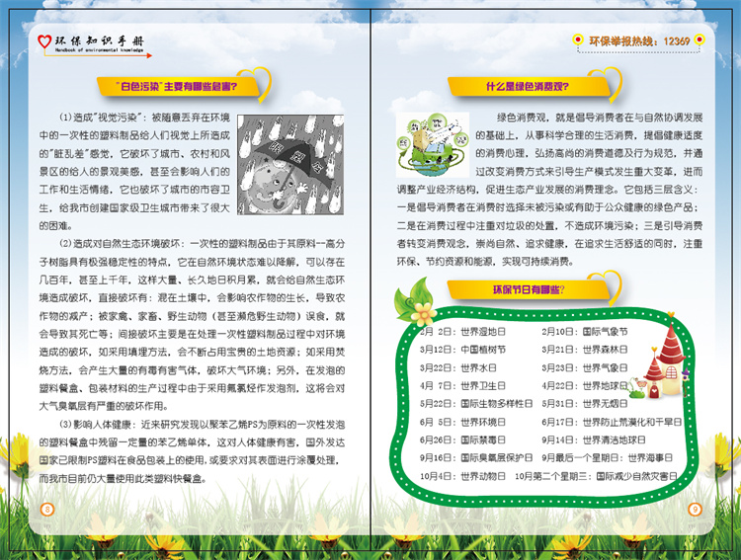Click the paragraph starting (2)造成对自然生态环境破坏
This screenshot has height=560, width=741.
pyautogui.click(x=192, y=325)
